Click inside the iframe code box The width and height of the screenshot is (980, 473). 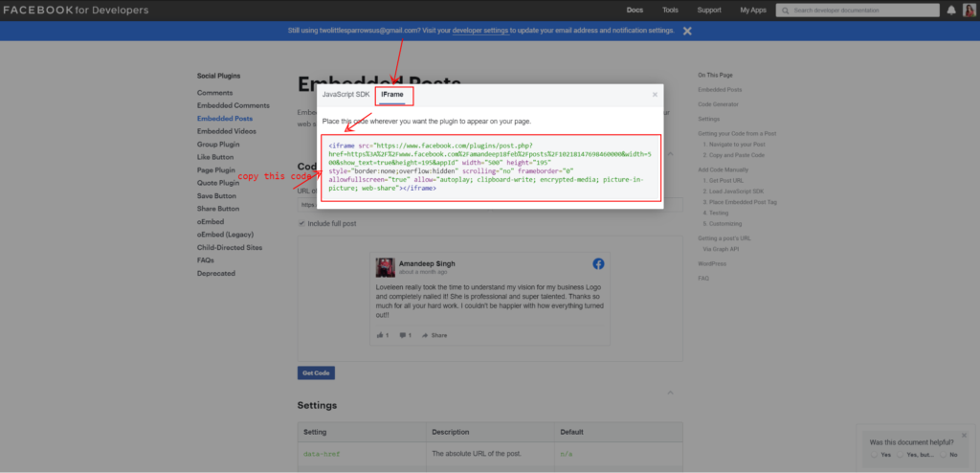[491, 169]
